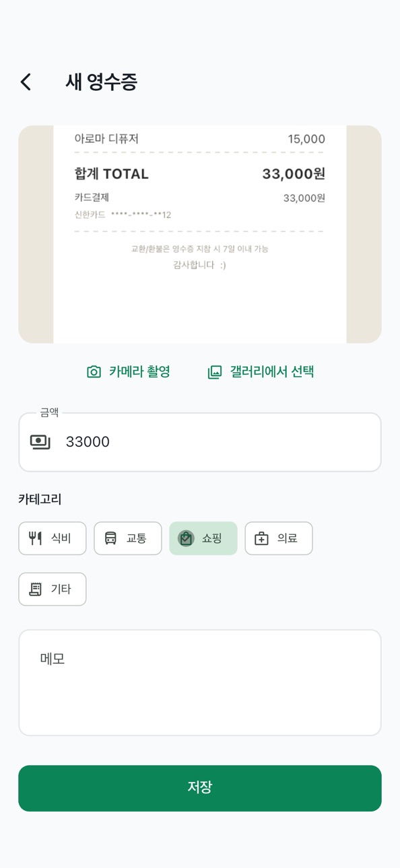Tap the camera icon for 카메라 촬영
Viewport: 400px width, 868px height.
[x=94, y=372]
